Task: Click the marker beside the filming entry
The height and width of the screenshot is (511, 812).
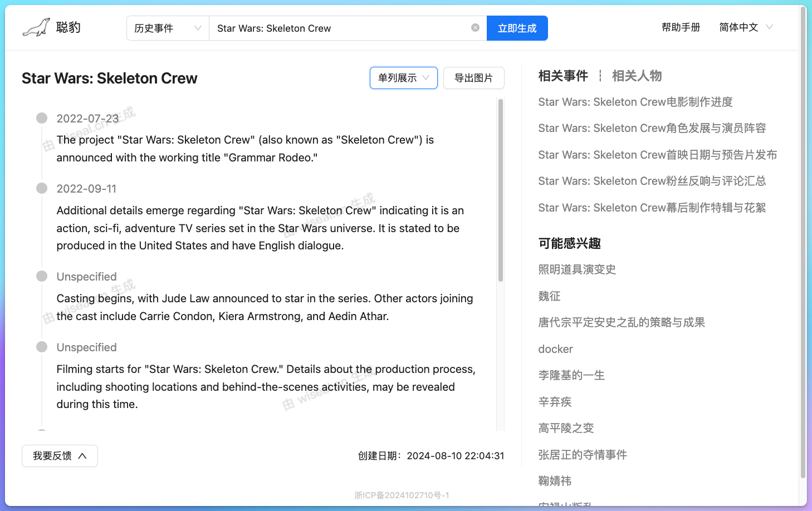Action: [42, 347]
